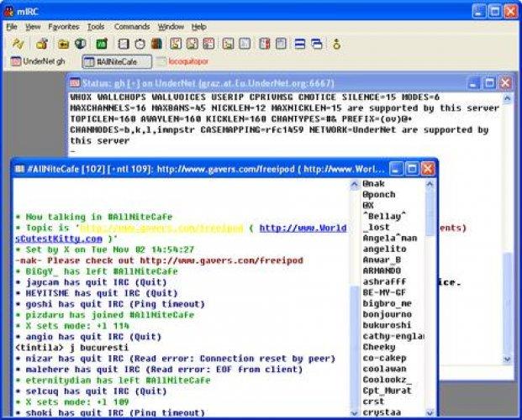Click the clock Timer toolbar icon
This screenshot has width=522, height=420.
point(140,43)
